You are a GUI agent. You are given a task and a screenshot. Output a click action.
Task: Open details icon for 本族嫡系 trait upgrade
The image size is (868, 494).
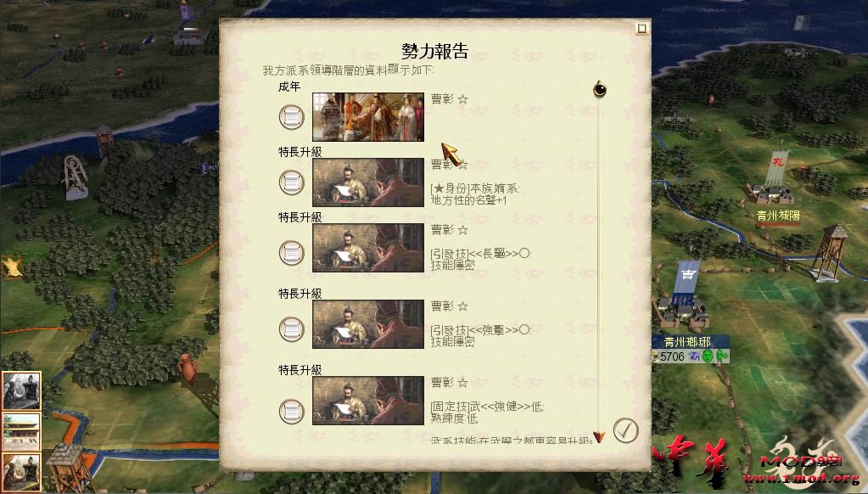(x=291, y=182)
